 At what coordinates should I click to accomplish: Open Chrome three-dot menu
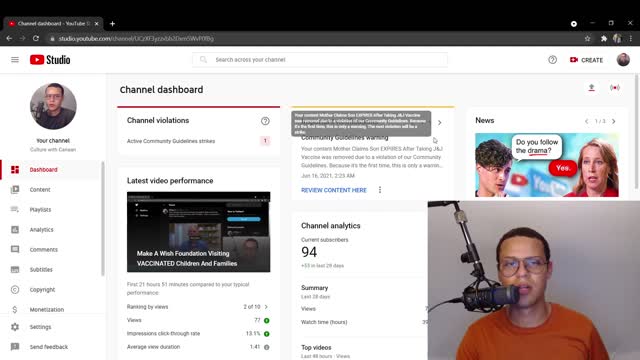click(x=631, y=38)
